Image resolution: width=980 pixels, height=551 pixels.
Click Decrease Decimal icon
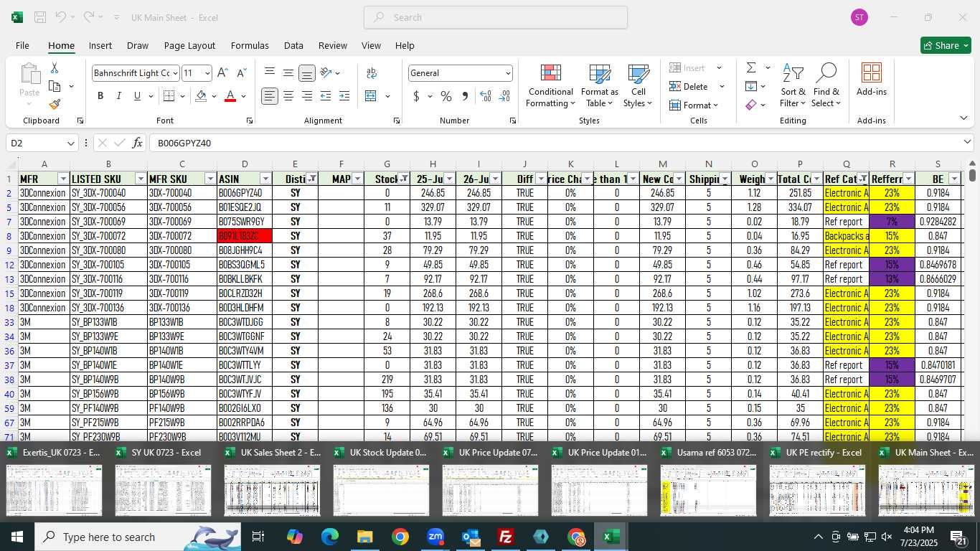pyautogui.click(x=504, y=95)
